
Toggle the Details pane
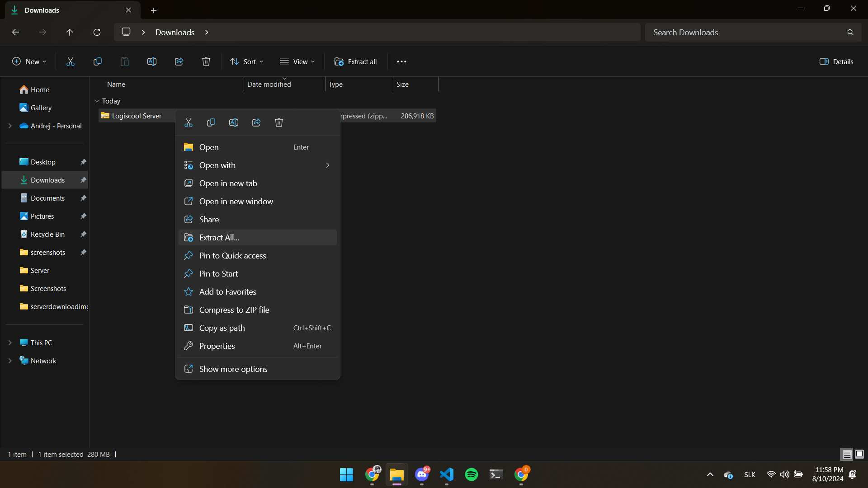[x=836, y=61]
